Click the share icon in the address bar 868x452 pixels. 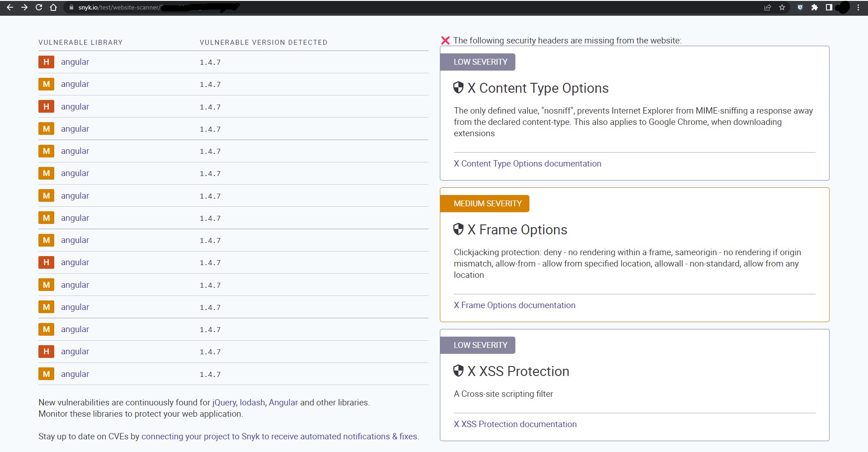pos(767,7)
